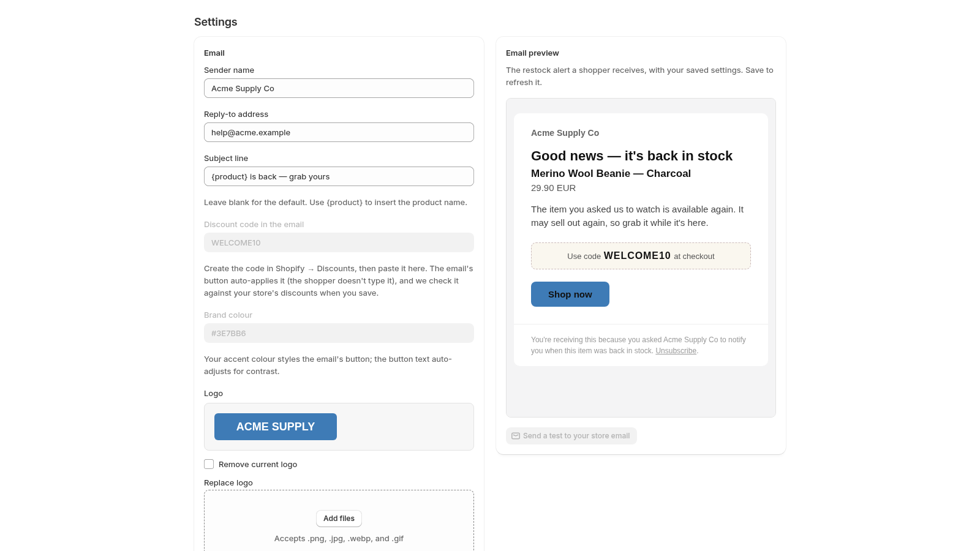Click the ACME SUPPLY logo image
Screen dimensions: 980x551
tap(276, 427)
